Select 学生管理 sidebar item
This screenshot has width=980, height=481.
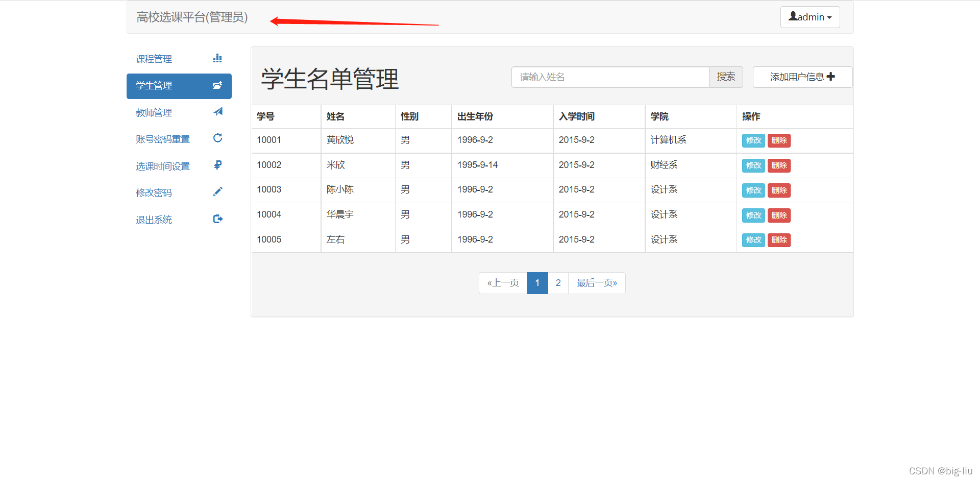click(x=179, y=86)
